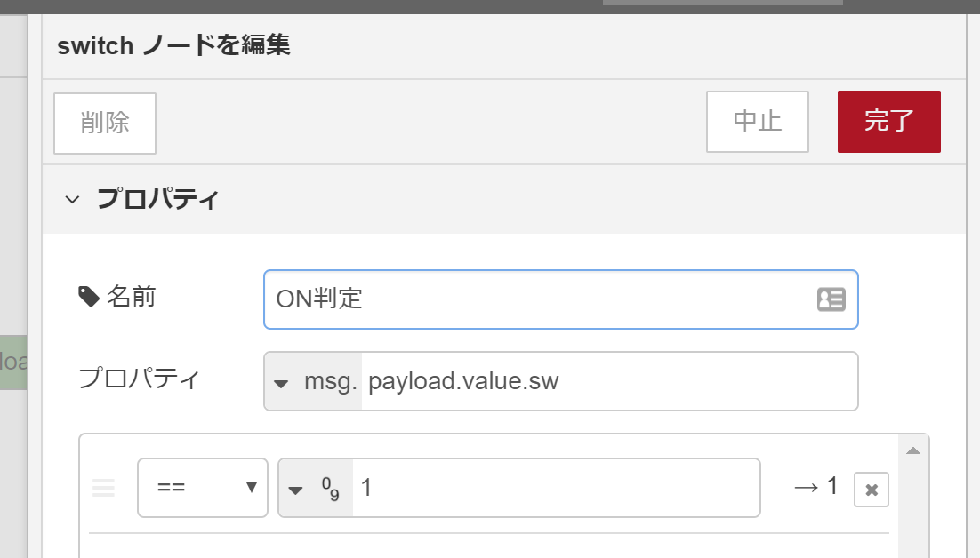Click the 削除 delete button

click(x=105, y=123)
